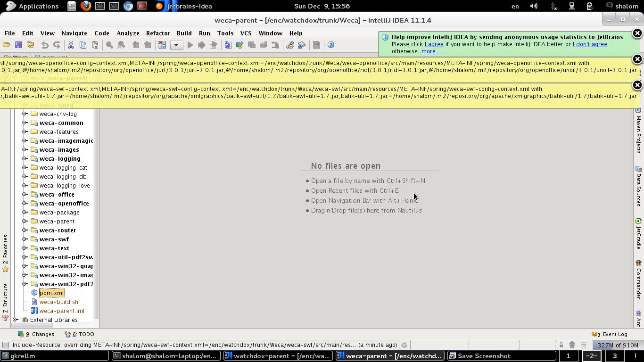Launch Firefox from the top panel
The width and height of the screenshot is (644, 362).
85,6
